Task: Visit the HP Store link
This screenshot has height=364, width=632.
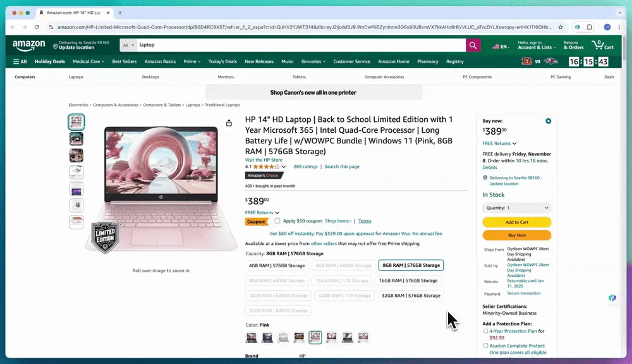Action: [264, 160]
